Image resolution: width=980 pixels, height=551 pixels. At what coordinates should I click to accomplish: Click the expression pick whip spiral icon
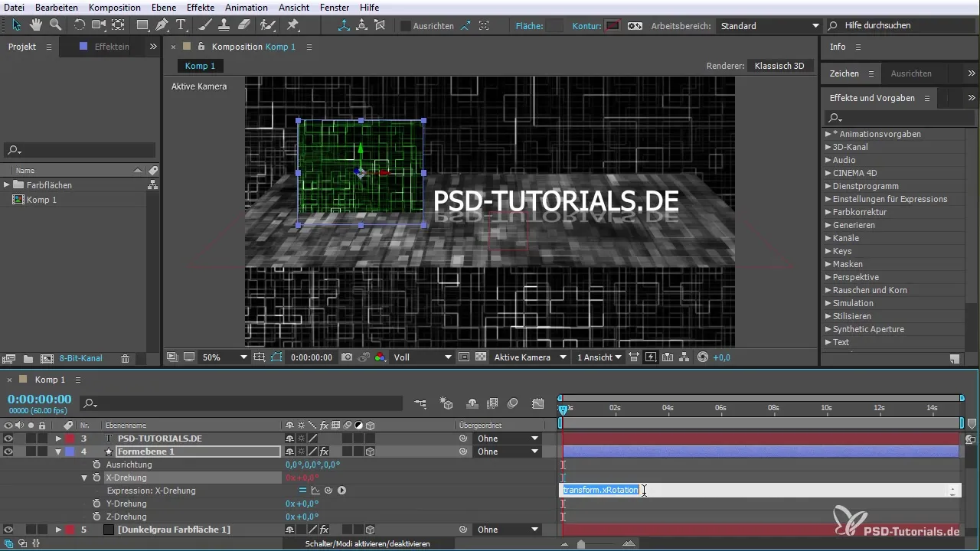[328, 491]
